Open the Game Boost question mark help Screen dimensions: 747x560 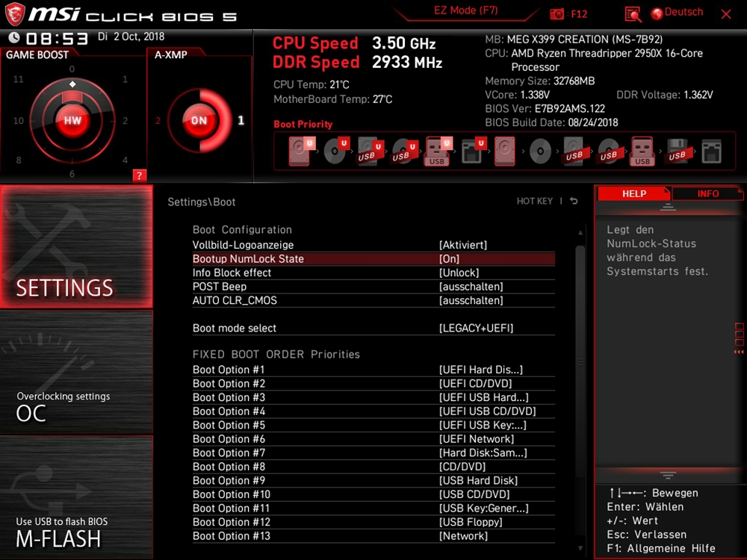[x=139, y=175]
